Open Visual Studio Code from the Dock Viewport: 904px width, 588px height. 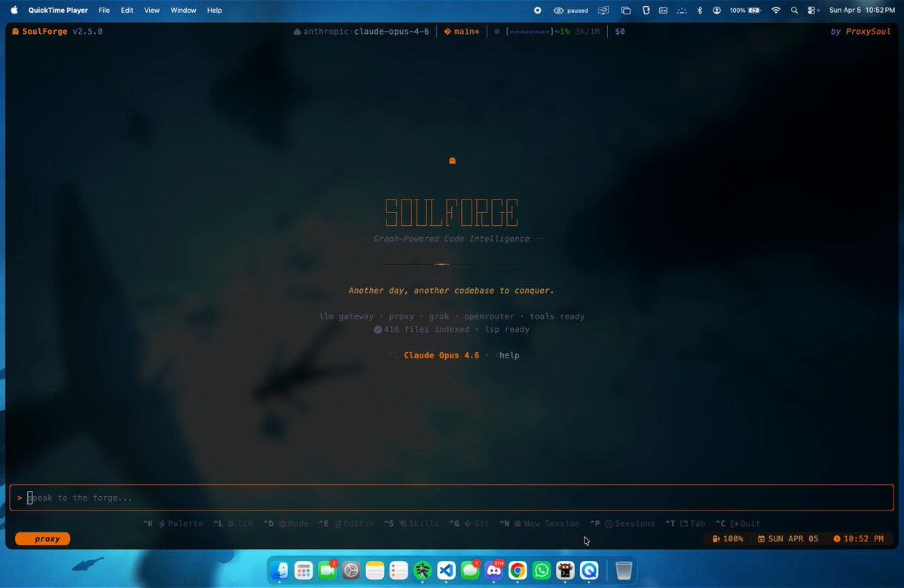[x=446, y=571]
